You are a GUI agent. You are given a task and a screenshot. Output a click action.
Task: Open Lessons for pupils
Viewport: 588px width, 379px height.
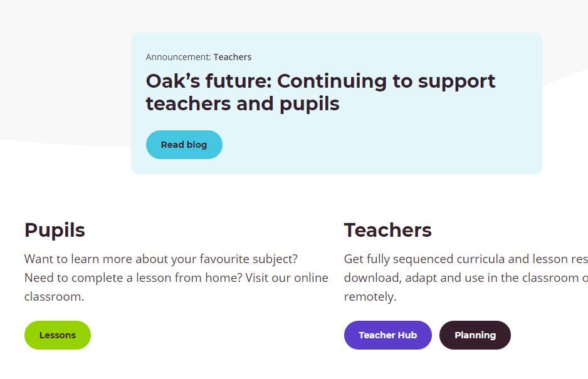(x=58, y=335)
